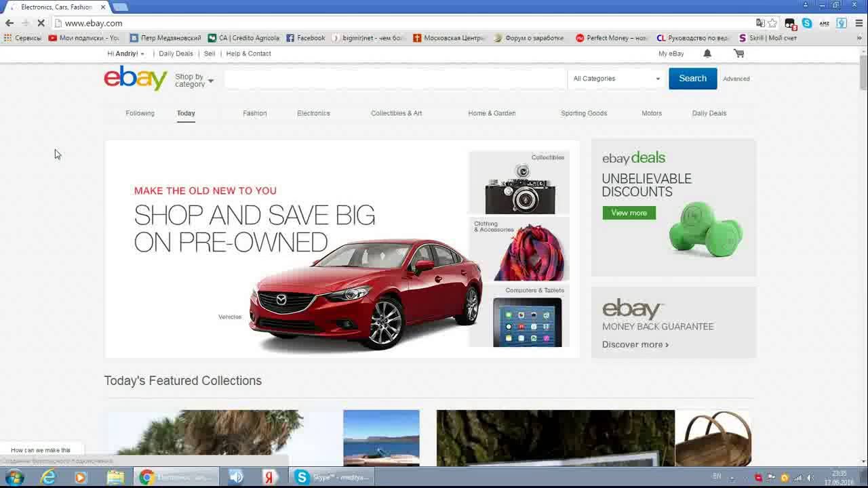
Task: Open the Perfect Money bookmark
Action: [x=612, y=38]
